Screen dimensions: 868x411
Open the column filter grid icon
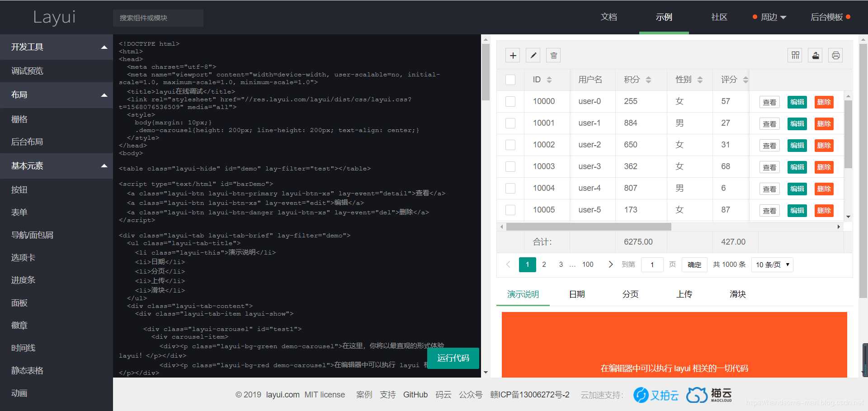pos(795,56)
